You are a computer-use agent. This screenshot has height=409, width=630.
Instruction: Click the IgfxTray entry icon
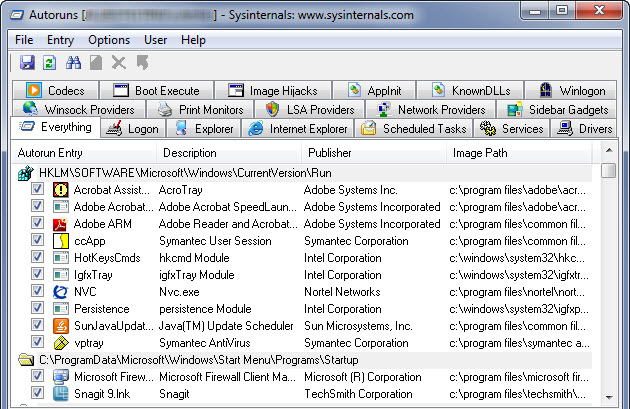coord(61,275)
